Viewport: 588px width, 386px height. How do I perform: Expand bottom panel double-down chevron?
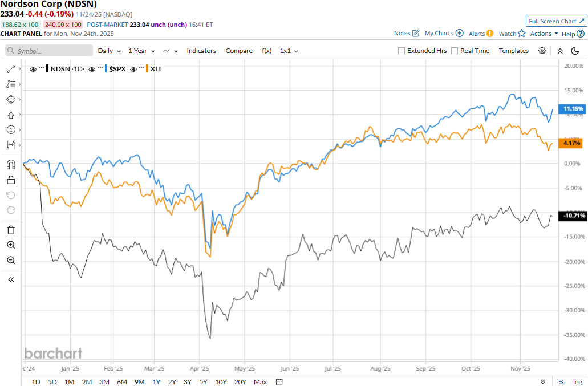[x=542, y=382]
